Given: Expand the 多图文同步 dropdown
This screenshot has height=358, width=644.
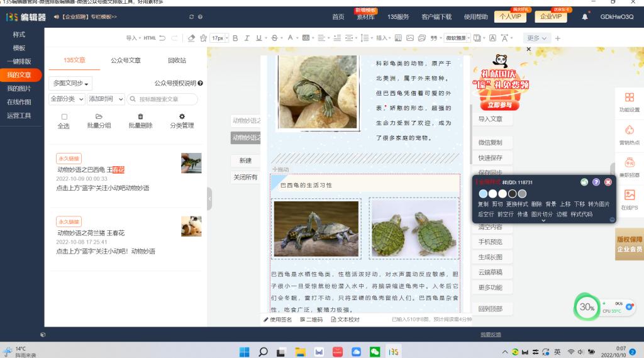Looking at the screenshot, I should [72, 83].
